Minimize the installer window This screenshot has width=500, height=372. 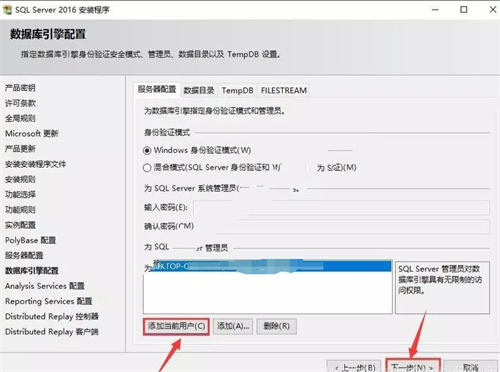(x=435, y=10)
